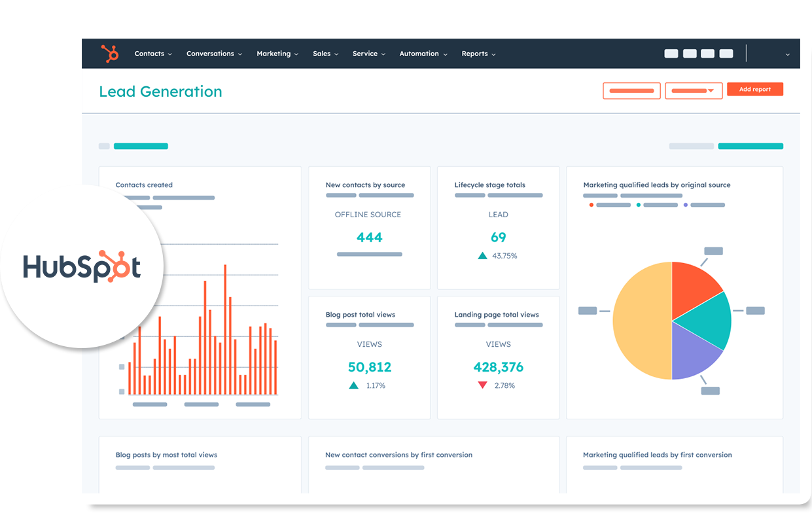The width and height of the screenshot is (812, 532).
Task: Toggle the purple legend dot in pie legend
Action: (686, 205)
